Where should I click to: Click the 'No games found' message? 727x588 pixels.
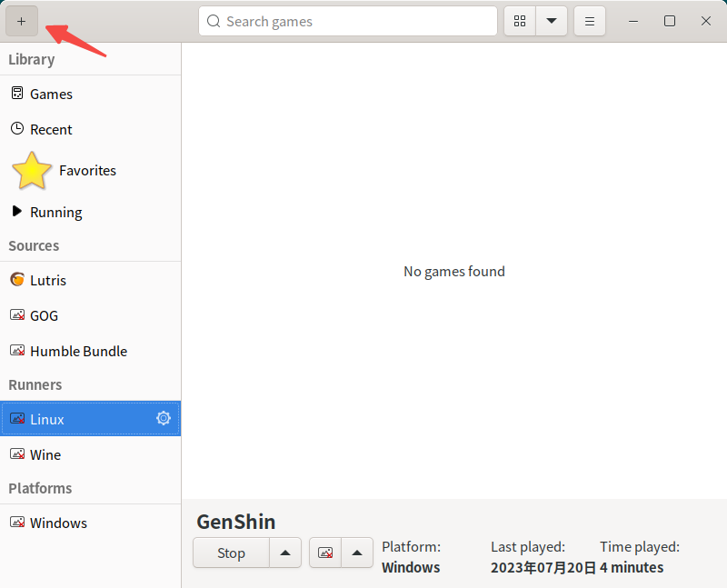pyautogui.click(x=453, y=271)
